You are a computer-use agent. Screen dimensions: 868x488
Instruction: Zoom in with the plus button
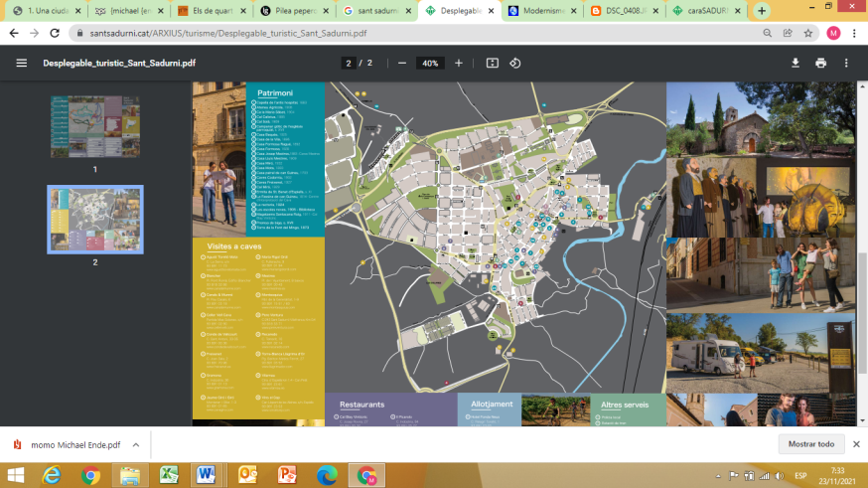459,63
